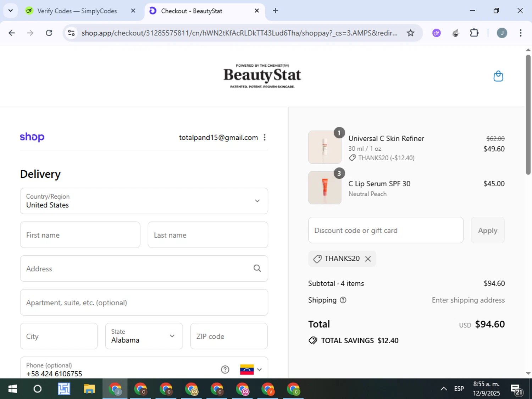Click the Apply discount button

click(488, 230)
